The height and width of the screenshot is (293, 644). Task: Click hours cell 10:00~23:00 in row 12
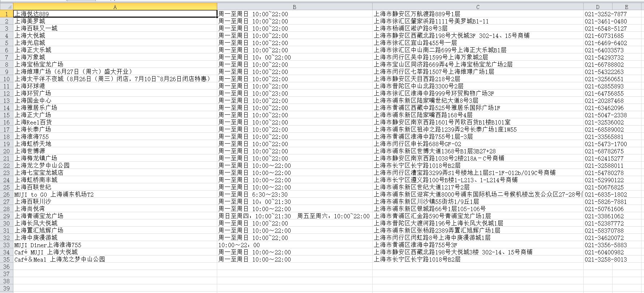295,93
